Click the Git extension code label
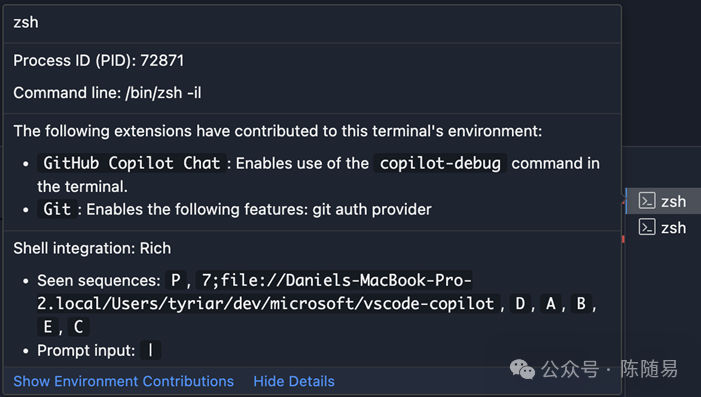Image resolution: width=701 pixels, height=397 pixels. [57, 209]
